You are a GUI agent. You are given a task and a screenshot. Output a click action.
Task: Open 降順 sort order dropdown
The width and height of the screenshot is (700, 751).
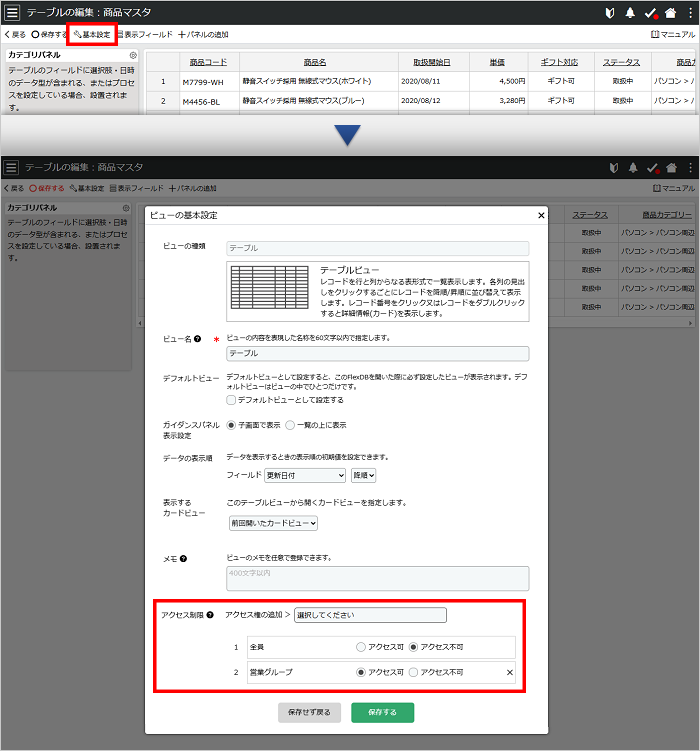coord(363,476)
